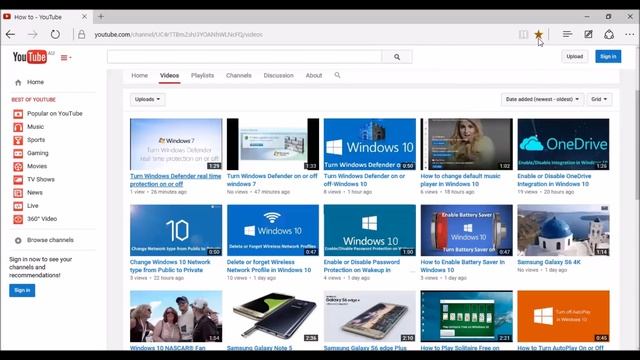Open the About tab
This screenshot has height=360, width=640.
tap(314, 76)
